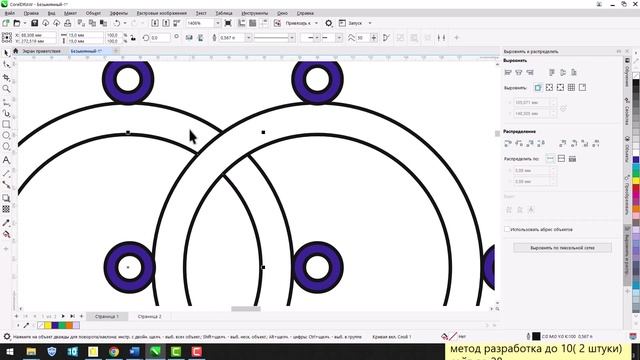Open the zoom level dropdown
This screenshot has height=360, width=640.
click(x=217, y=23)
